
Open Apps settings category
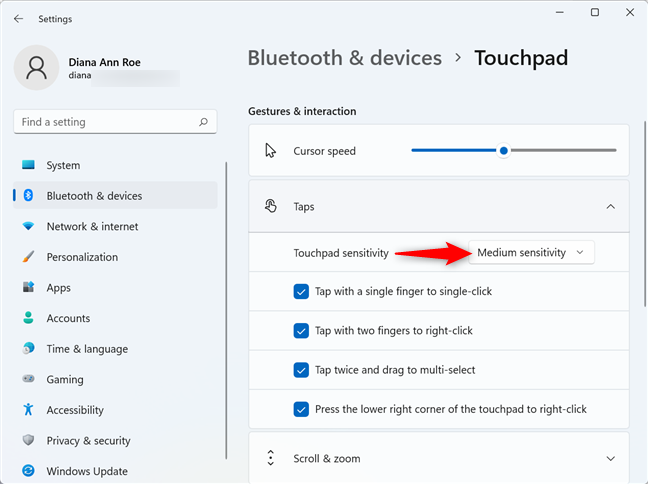(x=115, y=287)
